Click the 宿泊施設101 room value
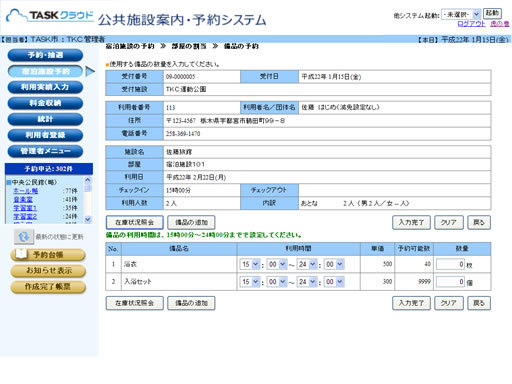 coord(185,164)
